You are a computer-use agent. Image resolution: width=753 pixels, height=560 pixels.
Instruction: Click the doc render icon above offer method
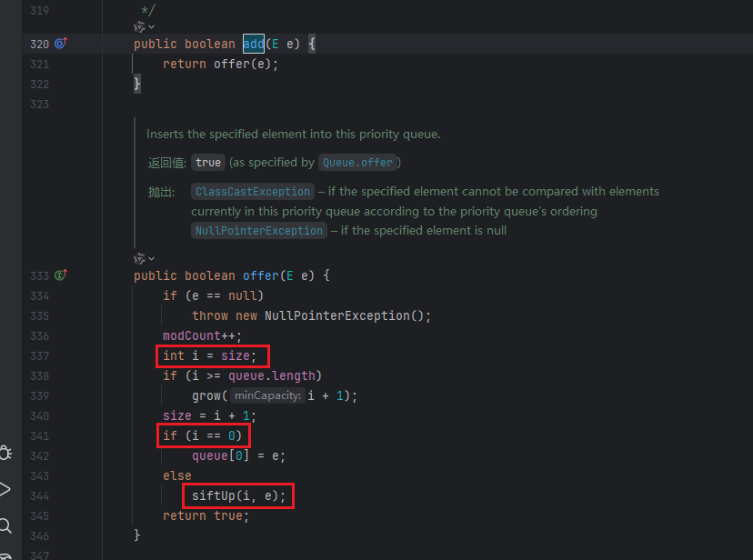pos(139,258)
